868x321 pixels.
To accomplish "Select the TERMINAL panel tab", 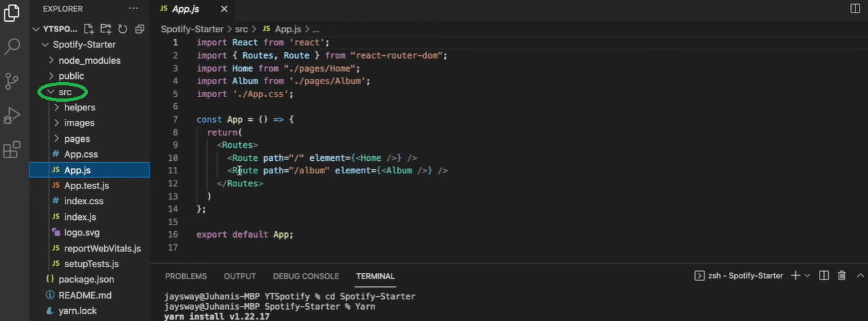I will point(376,276).
